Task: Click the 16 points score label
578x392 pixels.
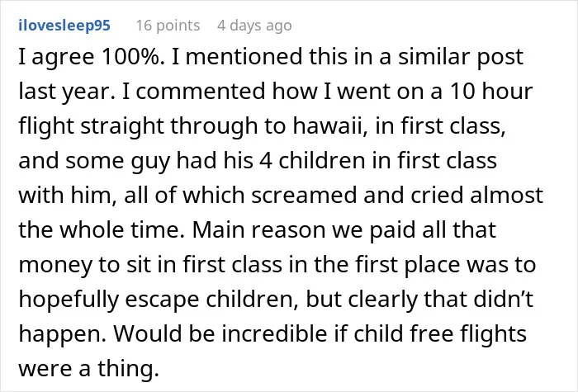Action: (x=168, y=26)
